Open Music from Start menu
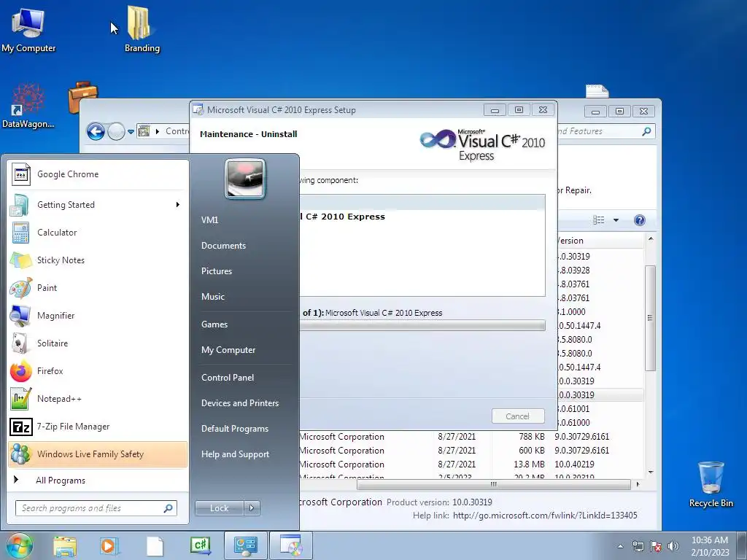Screen dimensions: 747x560 coord(213,297)
